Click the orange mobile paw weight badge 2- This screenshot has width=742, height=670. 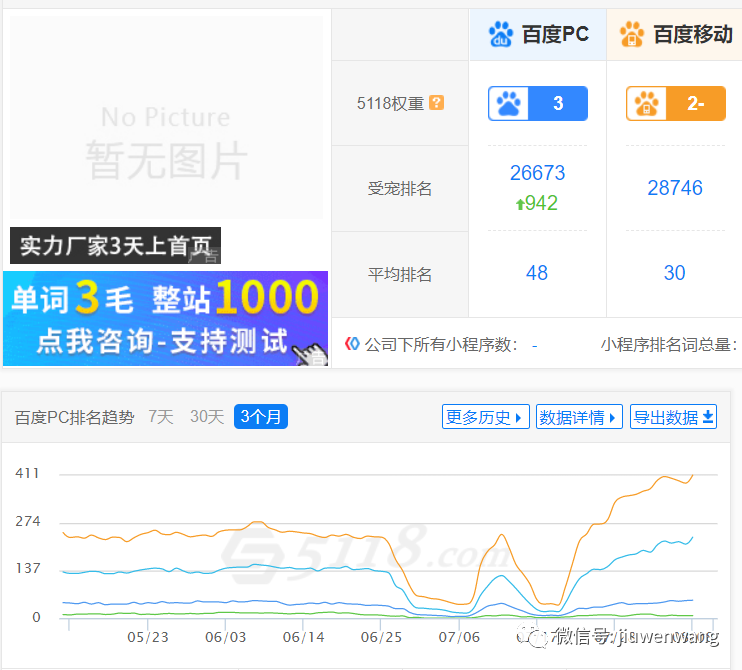click(675, 103)
